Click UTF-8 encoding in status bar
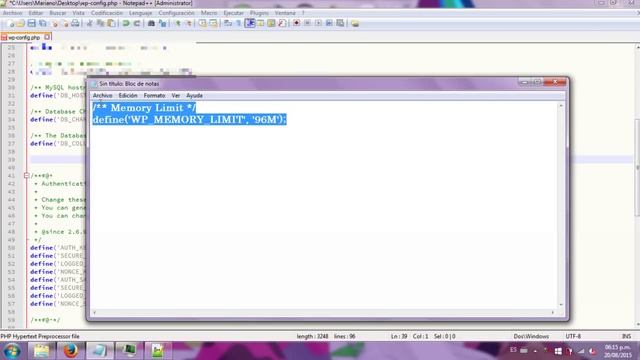Image resolution: width=640 pixels, height=360 pixels. pos(573,336)
